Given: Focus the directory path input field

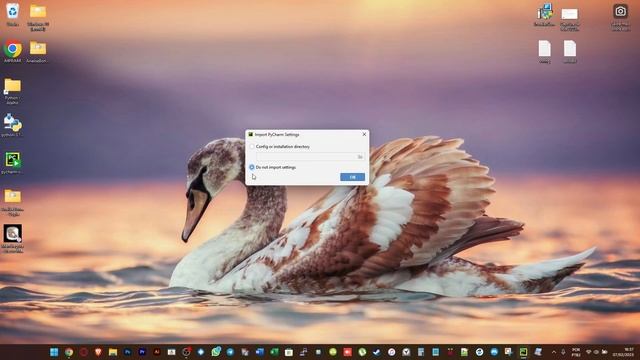Looking at the screenshot, I should coord(307,157).
